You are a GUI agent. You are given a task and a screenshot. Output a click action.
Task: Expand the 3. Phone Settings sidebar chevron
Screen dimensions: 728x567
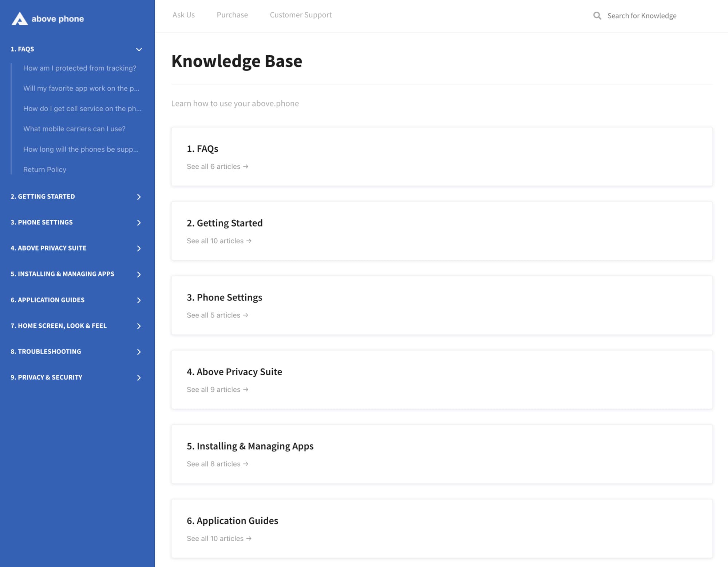(x=139, y=223)
